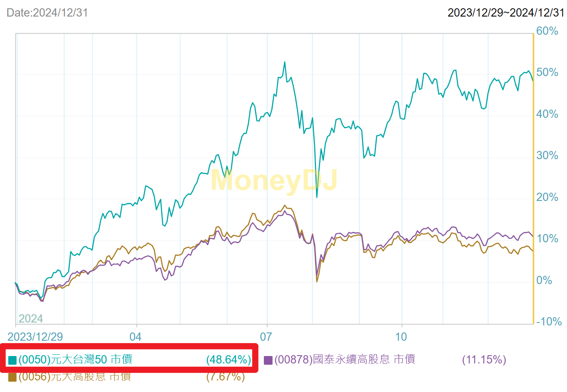
Task: Click the 2023/12/29~2024/12/31 date range text
Action: pyautogui.click(x=506, y=12)
